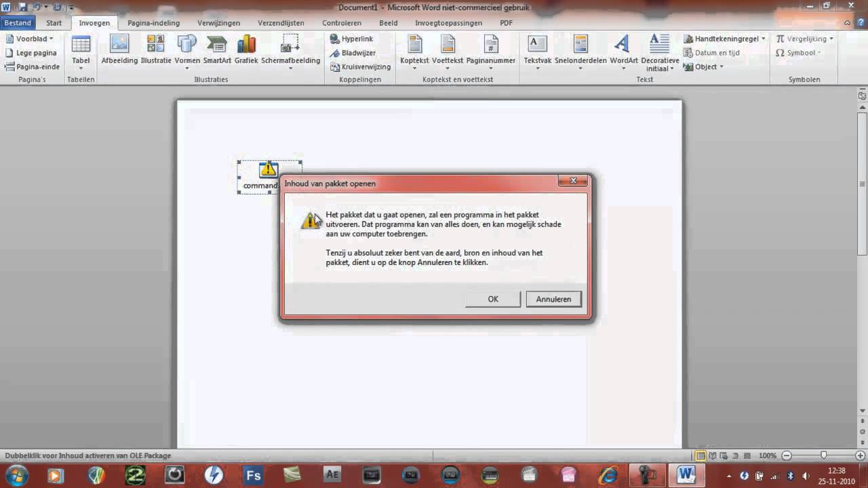Enable print layout view in status bar

coord(701,455)
